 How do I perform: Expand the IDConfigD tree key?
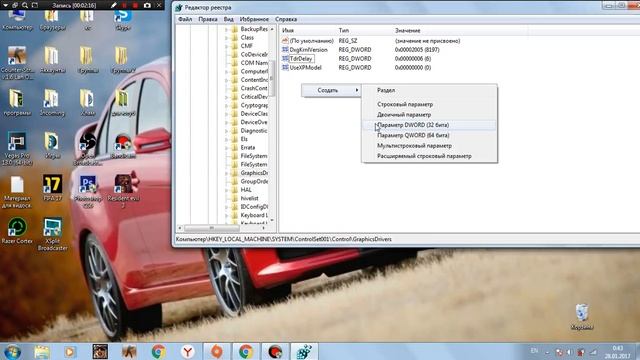(x=227, y=207)
